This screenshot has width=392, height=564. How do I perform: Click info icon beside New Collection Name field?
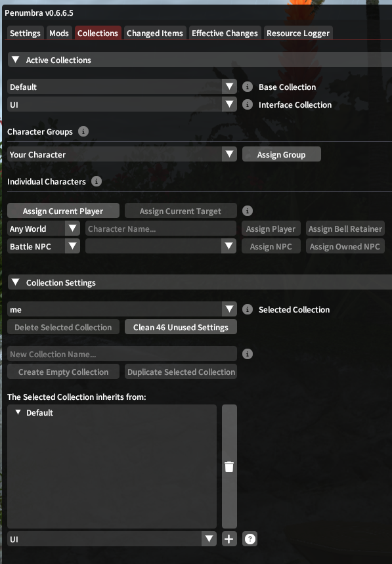click(x=248, y=354)
